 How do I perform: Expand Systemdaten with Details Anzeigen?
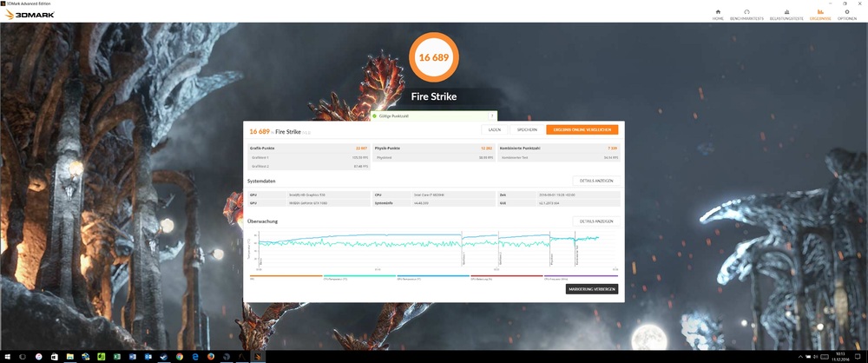pos(595,181)
